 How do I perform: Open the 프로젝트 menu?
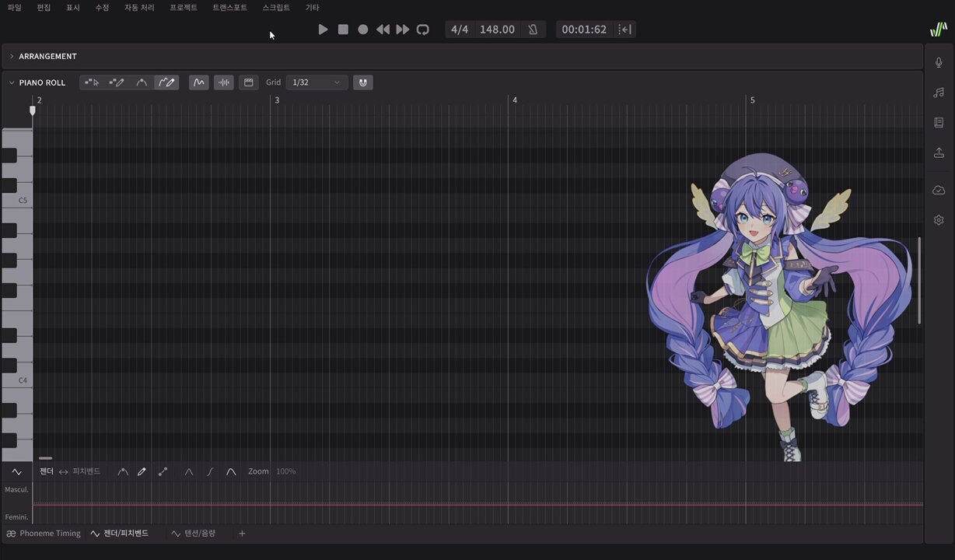(184, 7)
